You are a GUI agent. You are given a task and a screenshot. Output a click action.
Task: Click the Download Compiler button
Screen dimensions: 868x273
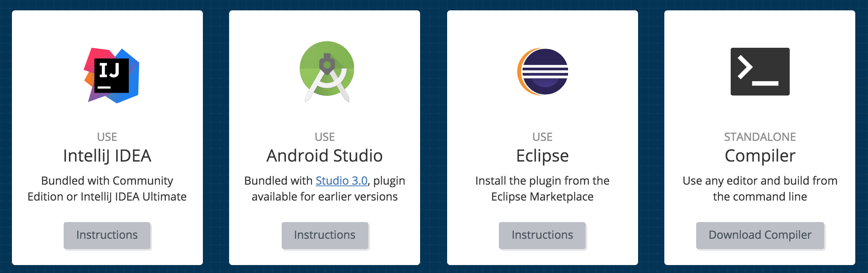click(x=760, y=235)
